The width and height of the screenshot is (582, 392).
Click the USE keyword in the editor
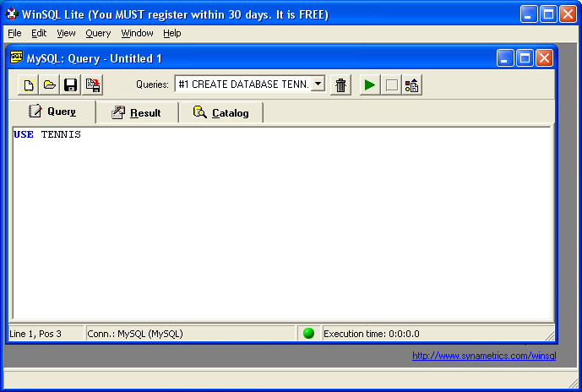24,134
